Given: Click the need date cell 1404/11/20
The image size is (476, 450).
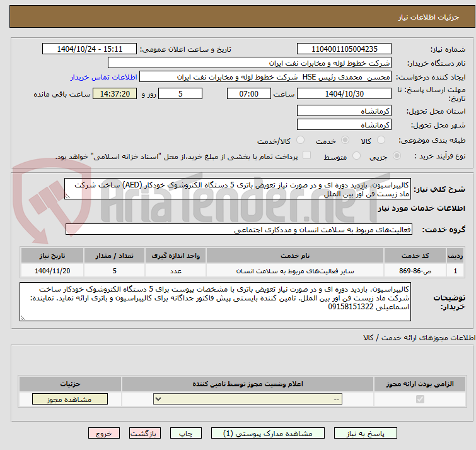Looking at the screenshot, I should (52, 270).
